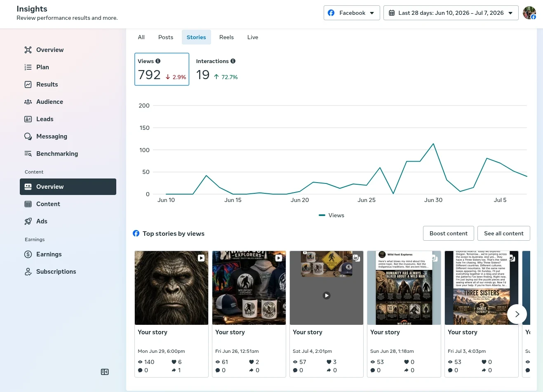The image size is (543, 392).
Task: Click the comments icon on Jun 26 story
Action: click(x=218, y=370)
